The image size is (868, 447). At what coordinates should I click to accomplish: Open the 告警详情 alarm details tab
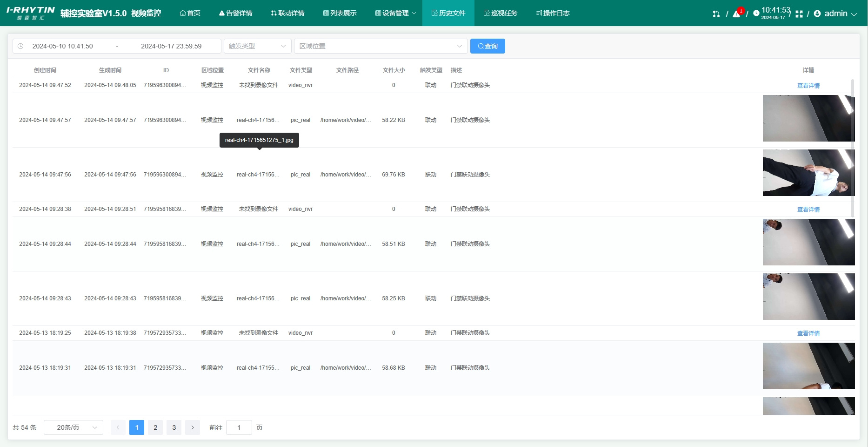click(236, 13)
